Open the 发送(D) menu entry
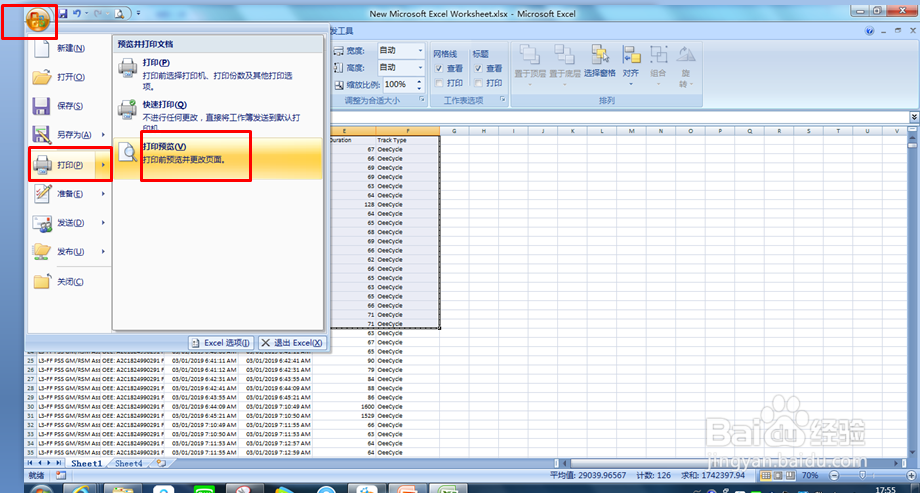This screenshot has width=920, height=493. click(69, 222)
